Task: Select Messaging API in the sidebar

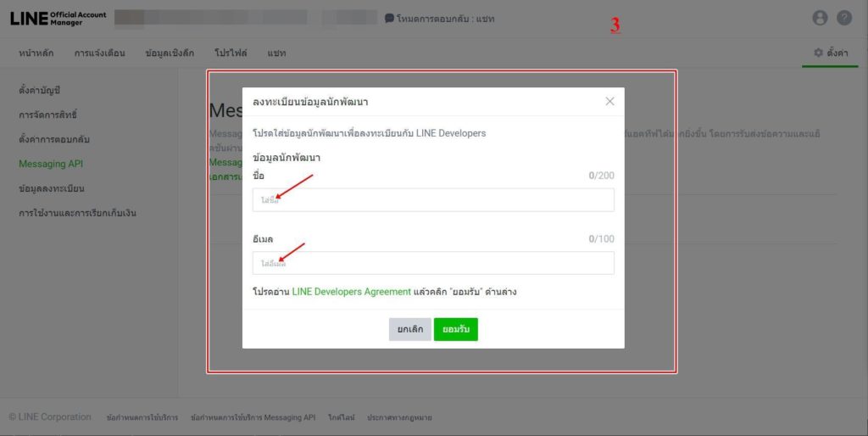Action: pos(51,164)
